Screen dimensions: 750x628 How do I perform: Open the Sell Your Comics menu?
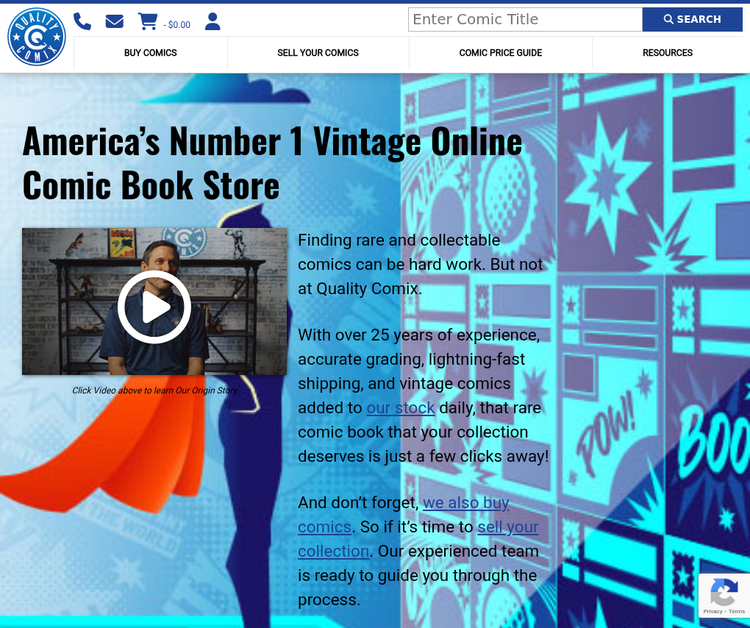[318, 53]
